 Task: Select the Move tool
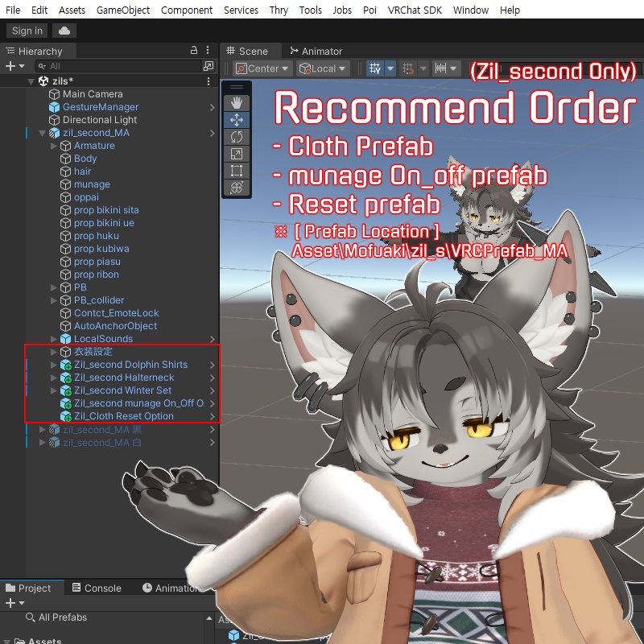click(237, 120)
